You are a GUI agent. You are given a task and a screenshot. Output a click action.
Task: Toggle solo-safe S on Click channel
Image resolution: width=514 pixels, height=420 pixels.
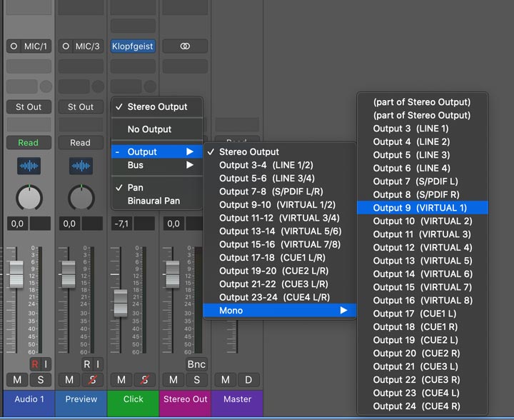pyautogui.click(x=144, y=380)
